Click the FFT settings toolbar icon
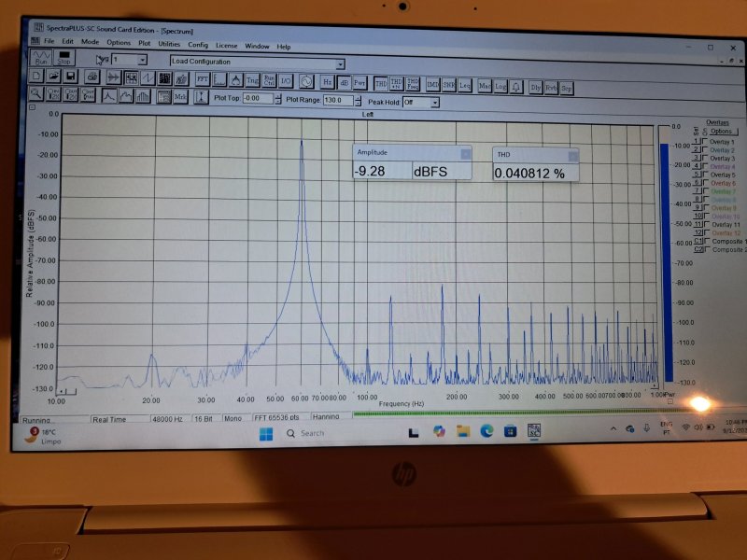The height and width of the screenshot is (560, 747). (x=202, y=79)
